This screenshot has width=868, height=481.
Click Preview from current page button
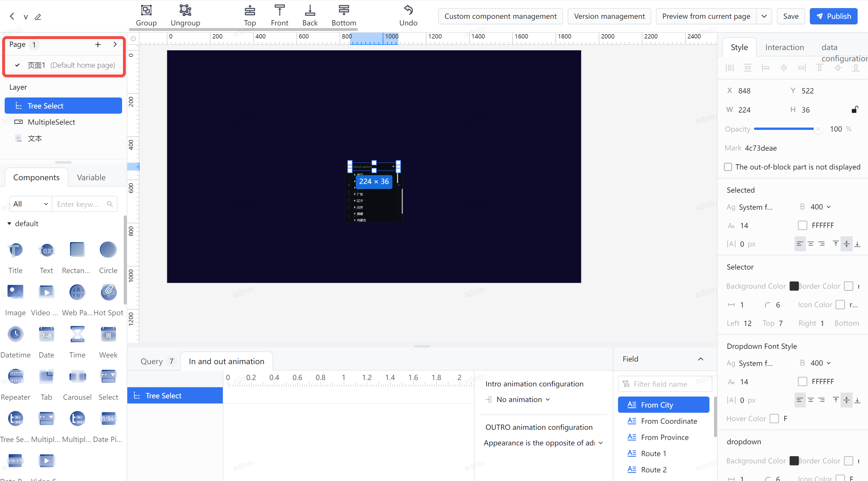click(x=706, y=16)
